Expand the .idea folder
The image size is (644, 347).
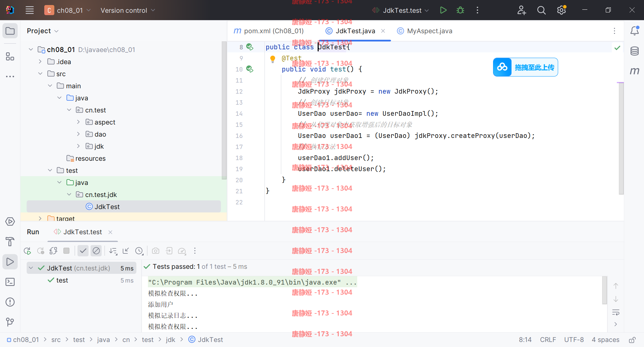[40, 62]
